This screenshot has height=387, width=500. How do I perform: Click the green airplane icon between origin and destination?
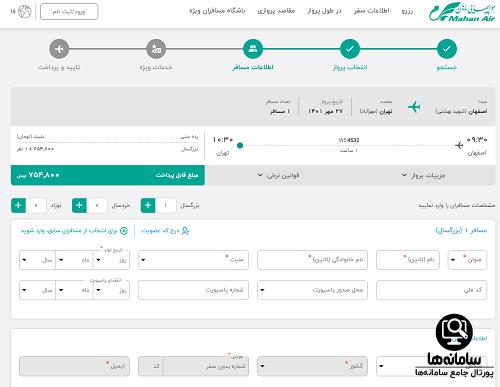(x=414, y=107)
